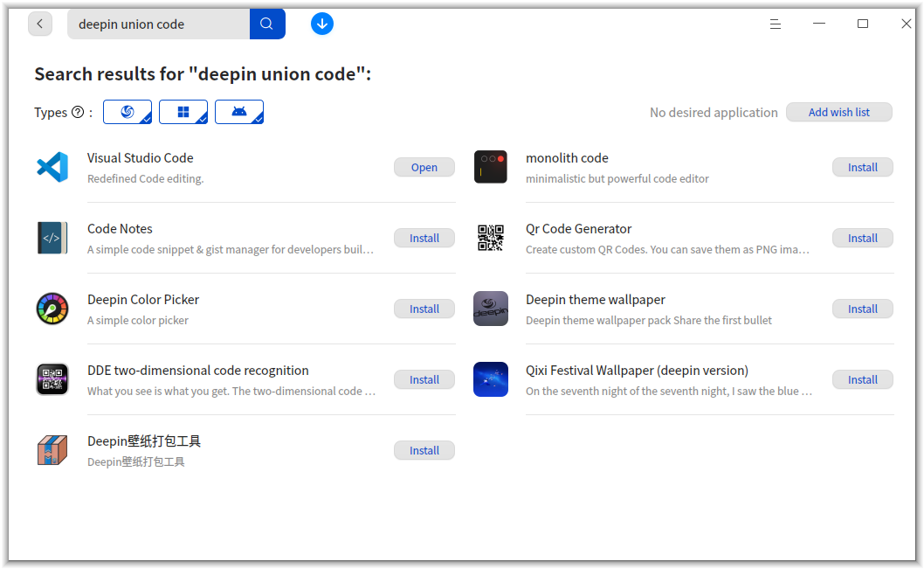This screenshot has height=569, width=924.
Task: Click the monolith code app icon
Action: [x=490, y=167]
